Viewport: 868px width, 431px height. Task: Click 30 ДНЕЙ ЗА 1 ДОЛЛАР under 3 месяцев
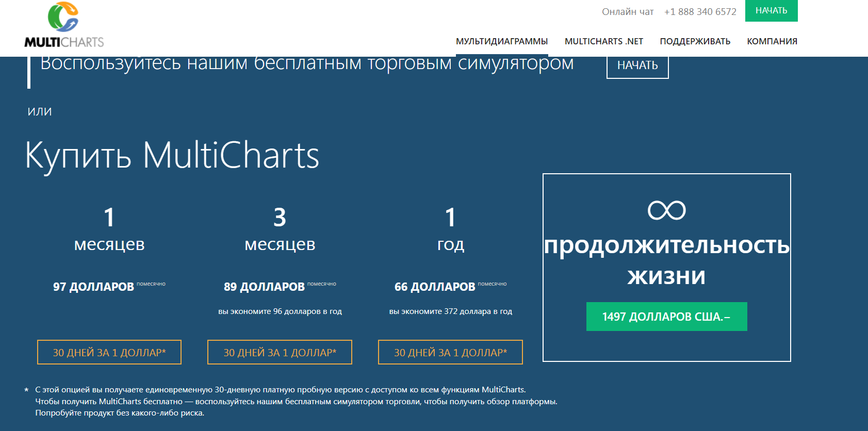[x=280, y=352]
